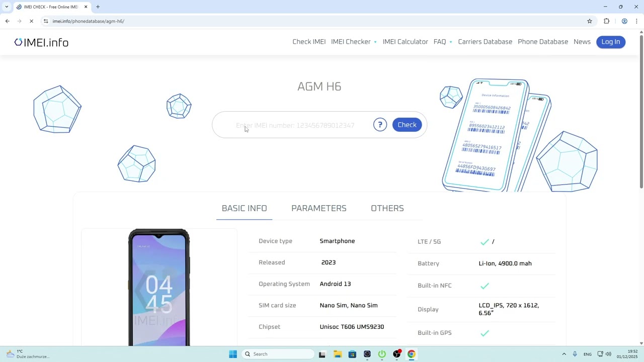Image resolution: width=644 pixels, height=362 pixels.
Task: Open Carriers Database nav link
Action: [485, 42]
